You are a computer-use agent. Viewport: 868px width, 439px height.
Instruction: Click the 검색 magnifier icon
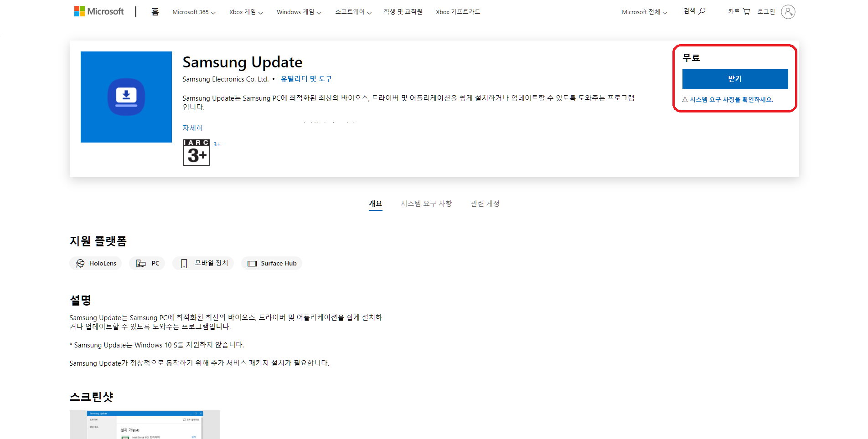pyautogui.click(x=702, y=11)
